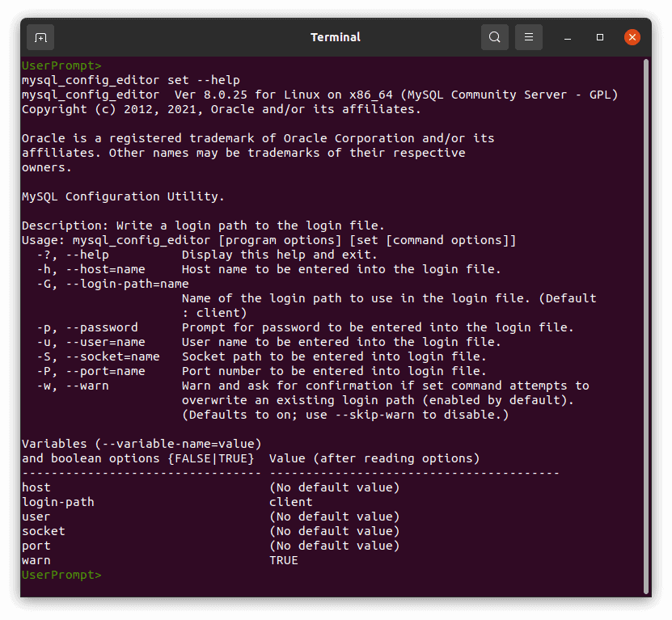Click the Copyright (c) 2012, 2021 line
672x620 pixels.
[x=221, y=109]
